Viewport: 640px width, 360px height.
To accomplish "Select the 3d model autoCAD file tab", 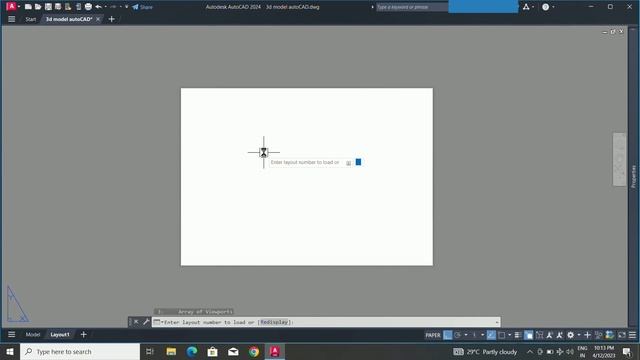I will 69,19.
